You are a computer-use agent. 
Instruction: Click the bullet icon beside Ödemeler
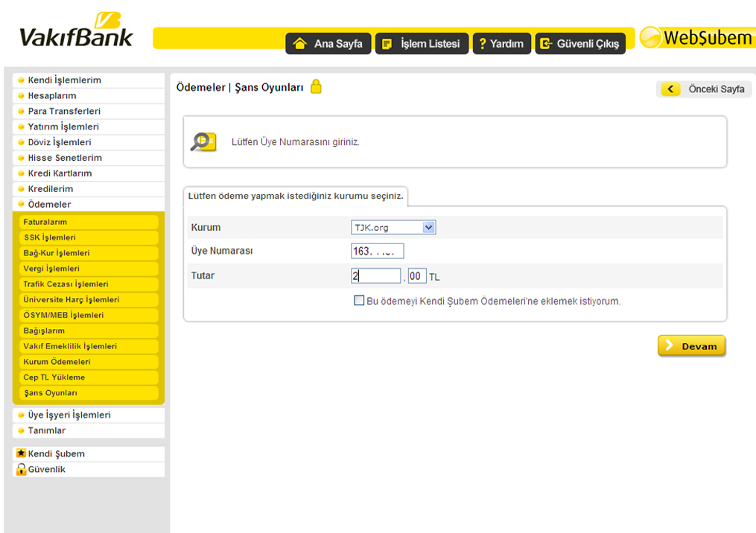pyautogui.click(x=21, y=204)
